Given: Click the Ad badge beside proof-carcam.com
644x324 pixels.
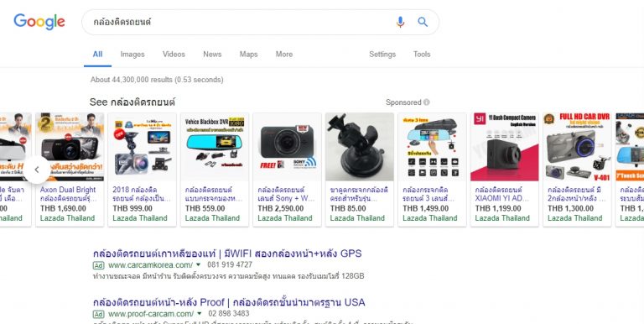Looking at the screenshot, I should (x=99, y=314).
